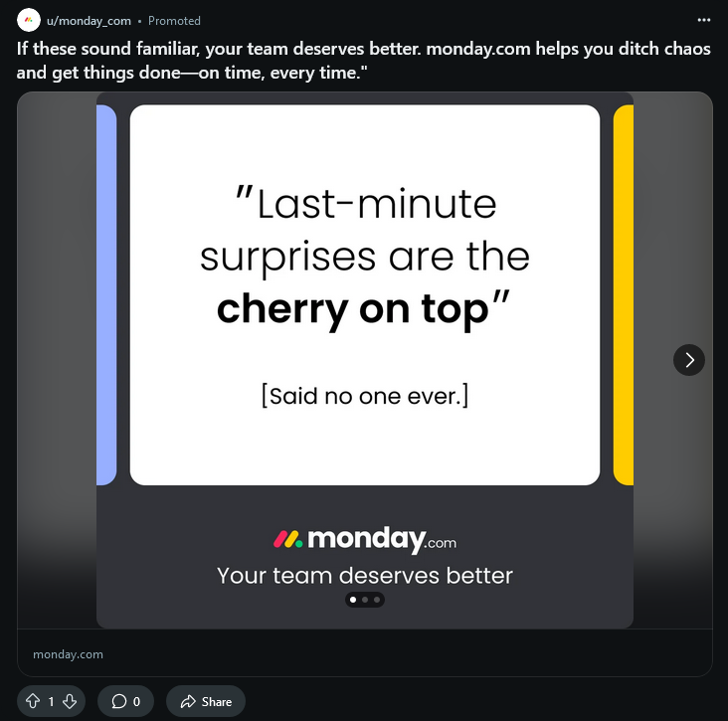Screen dimensions: 728x721
Task: Open the three-dot post options menu
Action: point(704,20)
